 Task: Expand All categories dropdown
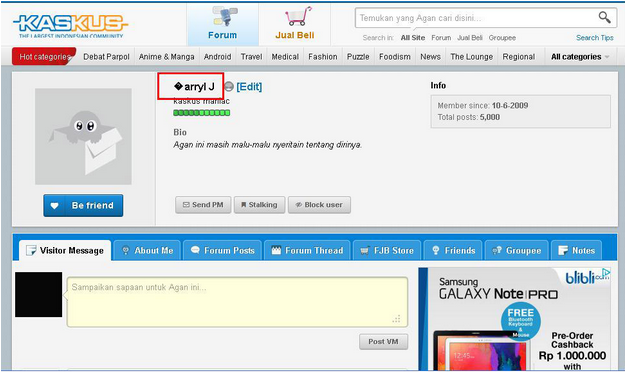tap(580, 57)
